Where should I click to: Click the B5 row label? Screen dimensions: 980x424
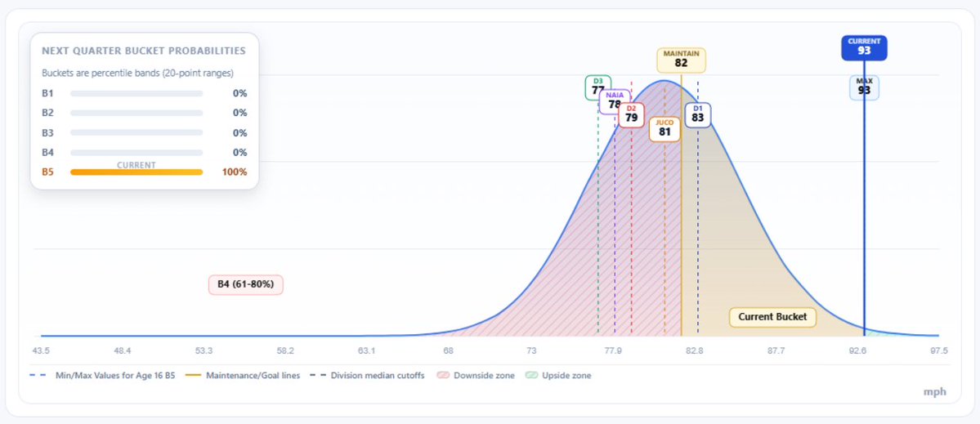[47, 172]
